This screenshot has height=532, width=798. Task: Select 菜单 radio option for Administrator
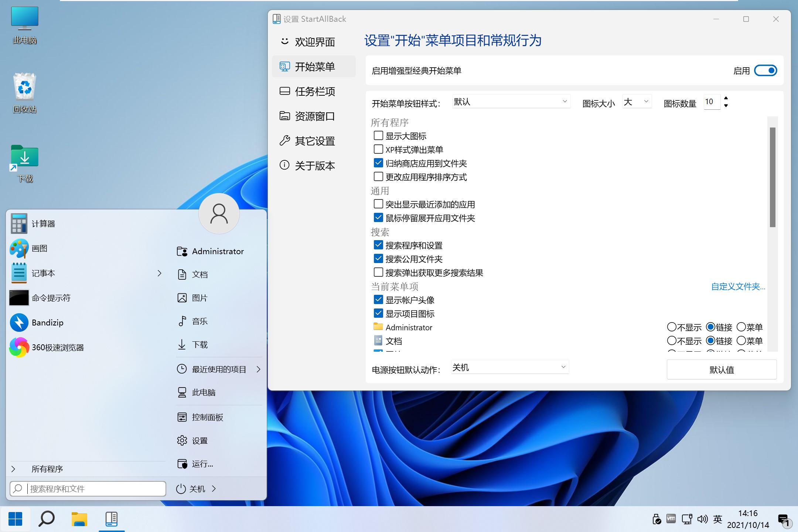coord(741,327)
